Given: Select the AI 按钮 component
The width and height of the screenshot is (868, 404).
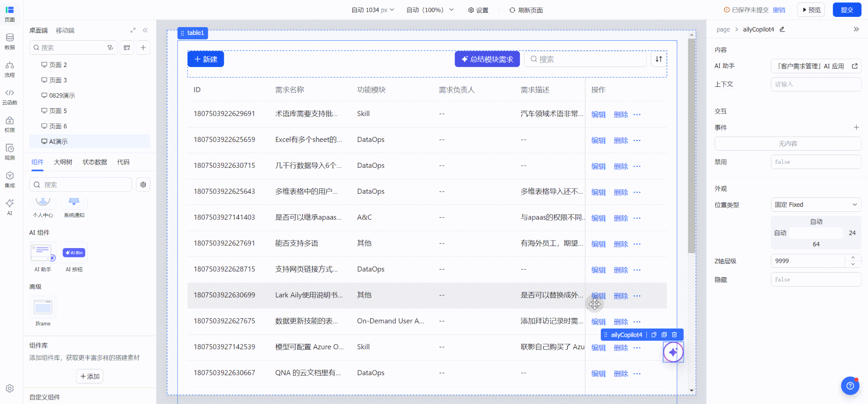Looking at the screenshot, I should click(74, 257).
